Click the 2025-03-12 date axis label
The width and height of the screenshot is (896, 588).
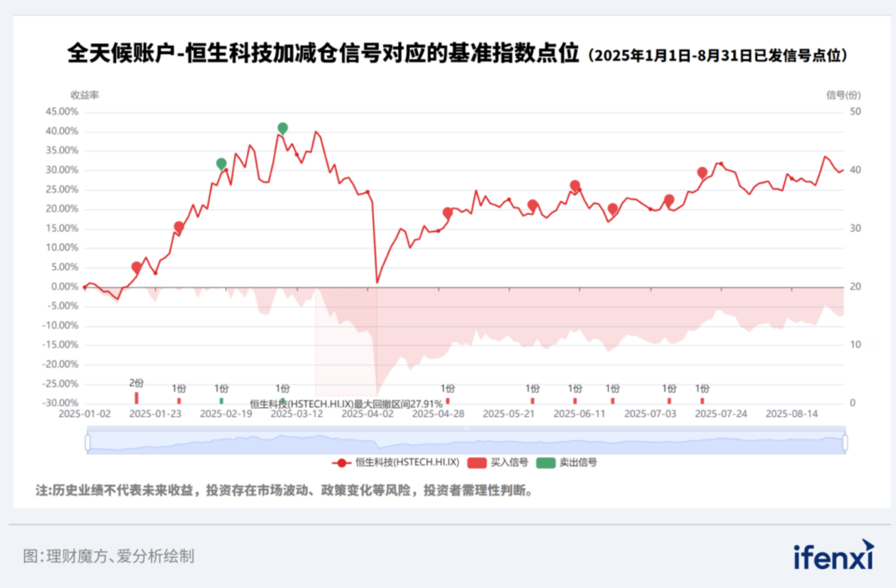click(296, 414)
